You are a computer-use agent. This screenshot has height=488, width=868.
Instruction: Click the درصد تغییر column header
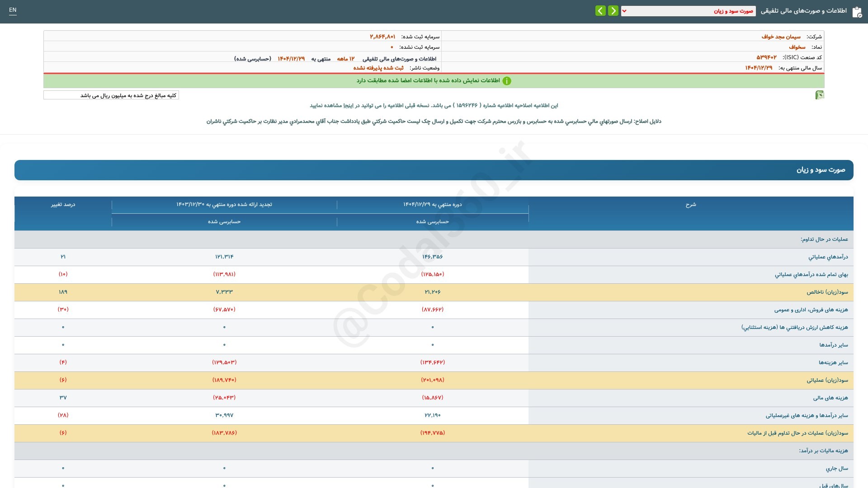63,205
